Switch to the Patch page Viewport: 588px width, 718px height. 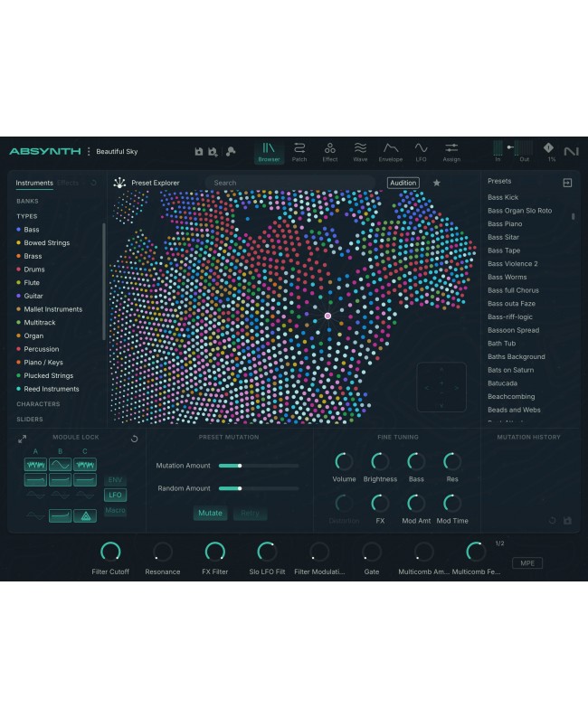click(299, 153)
